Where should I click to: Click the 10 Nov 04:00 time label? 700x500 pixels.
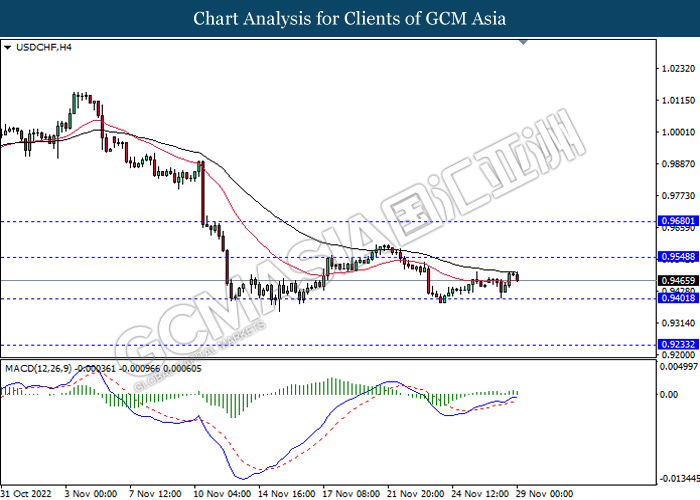point(222,494)
